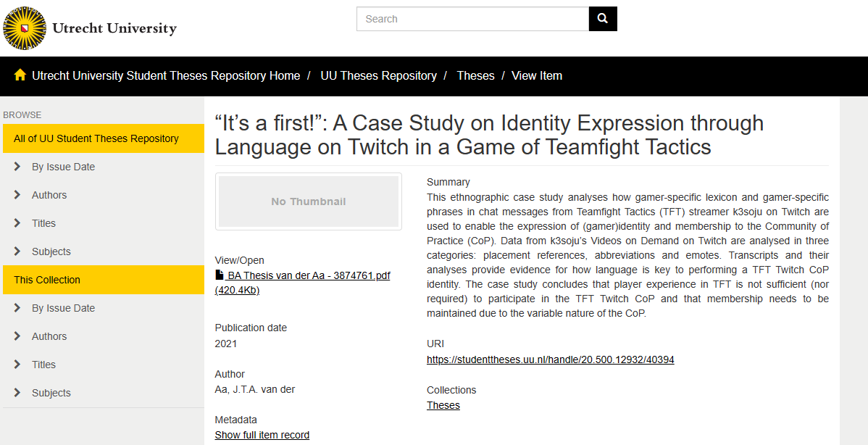Viewport: 868px width, 445px height.
Task: Click the yellow home icon in breadcrumb
Action: (x=20, y=75)
